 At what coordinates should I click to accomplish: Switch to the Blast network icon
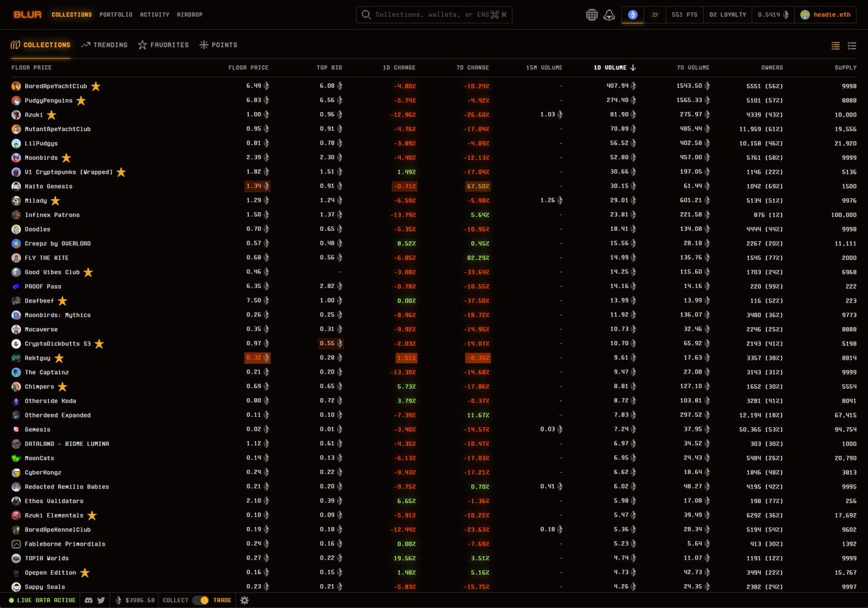(x=655, y=14)
